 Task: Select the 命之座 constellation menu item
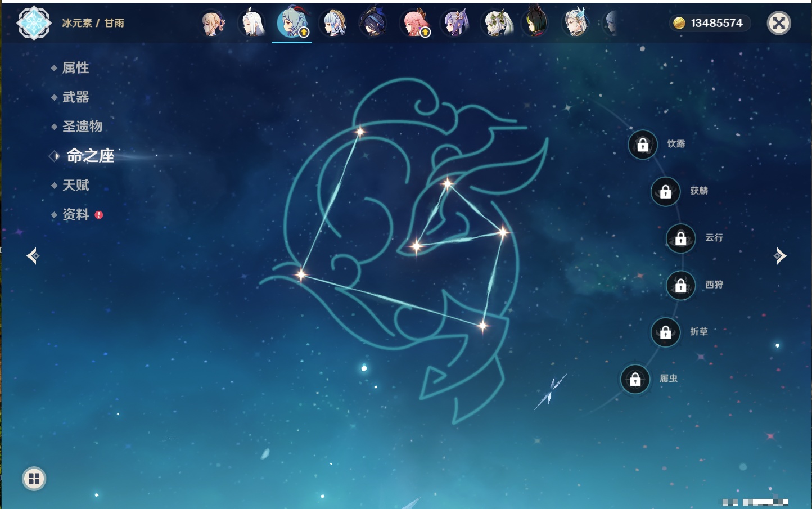click(x=90, y=156)
